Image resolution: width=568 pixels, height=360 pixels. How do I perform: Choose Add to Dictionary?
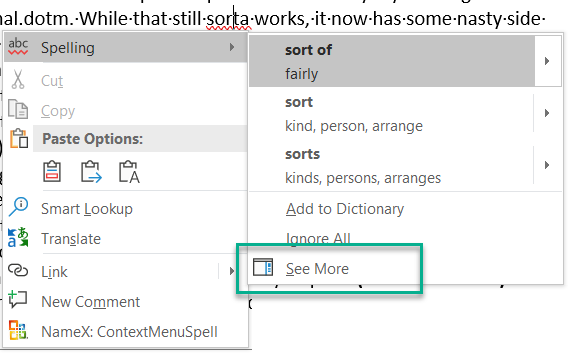tap(344, 209)
